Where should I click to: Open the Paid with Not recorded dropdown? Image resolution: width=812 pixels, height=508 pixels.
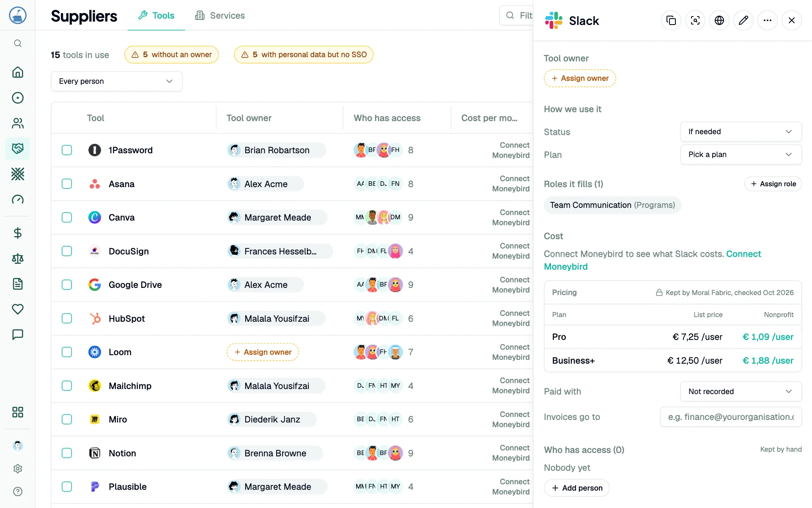coord(741,392)
